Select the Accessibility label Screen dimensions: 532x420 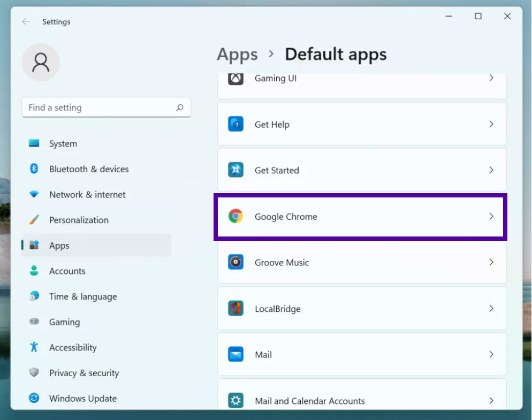click(73, 347)
